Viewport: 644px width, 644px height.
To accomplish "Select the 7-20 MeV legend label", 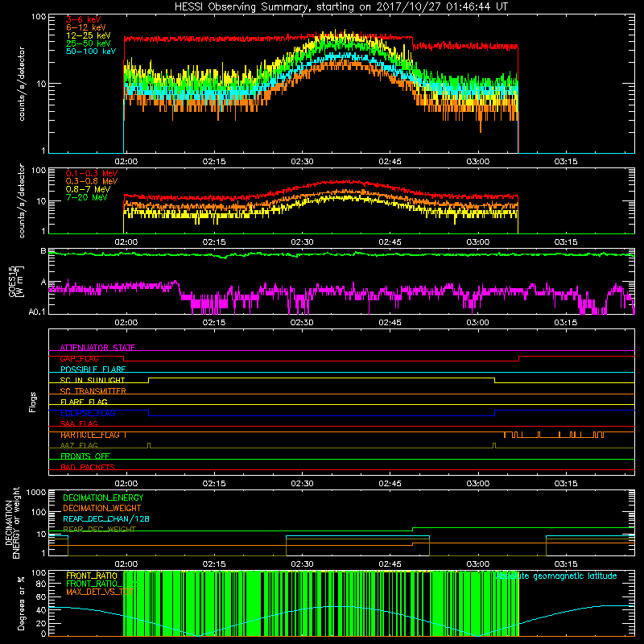I will [x=86, y=197].
